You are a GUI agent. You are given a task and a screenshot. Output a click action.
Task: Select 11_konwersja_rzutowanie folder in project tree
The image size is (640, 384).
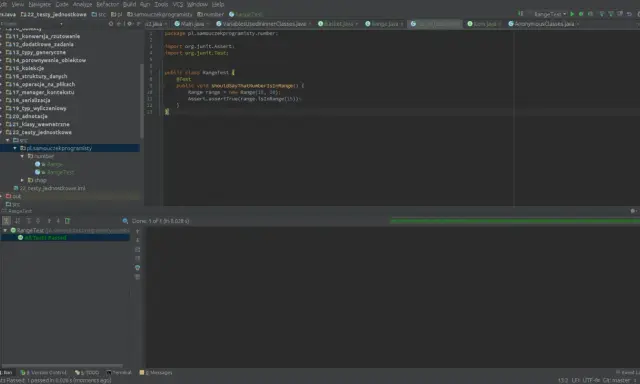pyautogui.click(x=43, y=36)
